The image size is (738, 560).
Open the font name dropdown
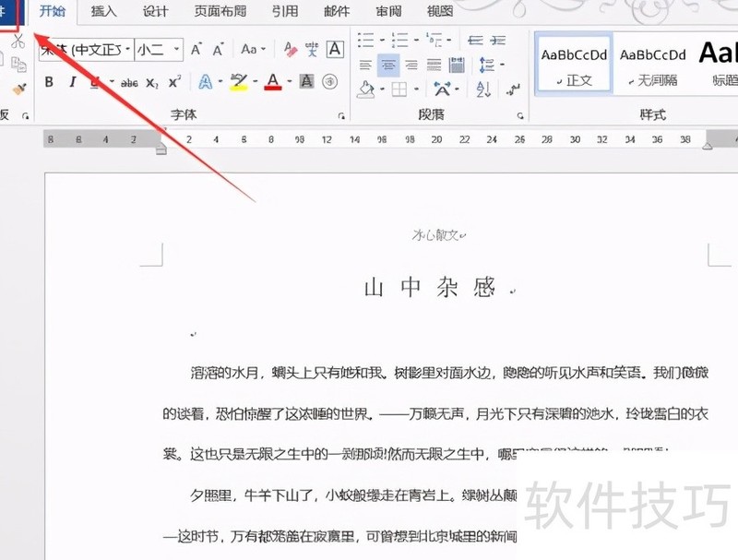point(126,50)
